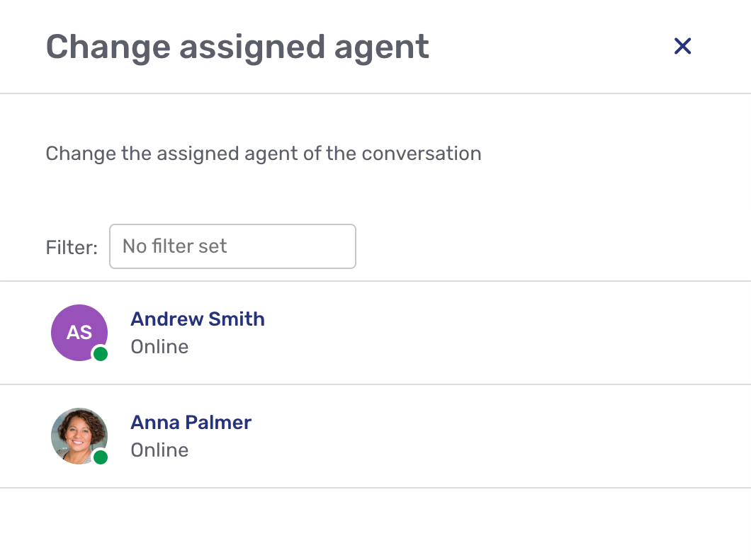Screen dimensions: 751x560
Task: Click the green online status dot on Anna Palmer's avatar
Action: point(101,457)
